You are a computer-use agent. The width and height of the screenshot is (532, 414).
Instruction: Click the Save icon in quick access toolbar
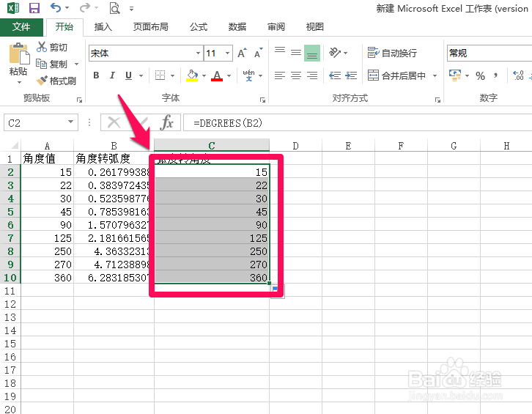pyautogui.click(x=34, y=8)
